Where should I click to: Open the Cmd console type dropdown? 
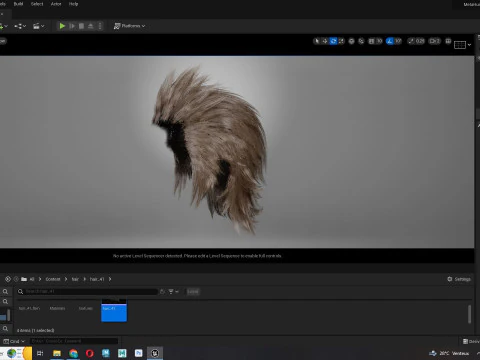pyautogui.click(x=14, y=341)
